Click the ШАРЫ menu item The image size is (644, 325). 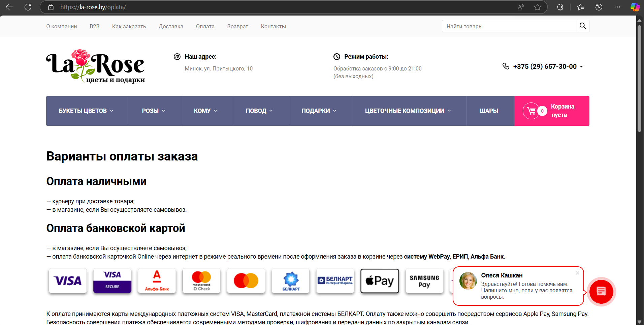point(489,111)
